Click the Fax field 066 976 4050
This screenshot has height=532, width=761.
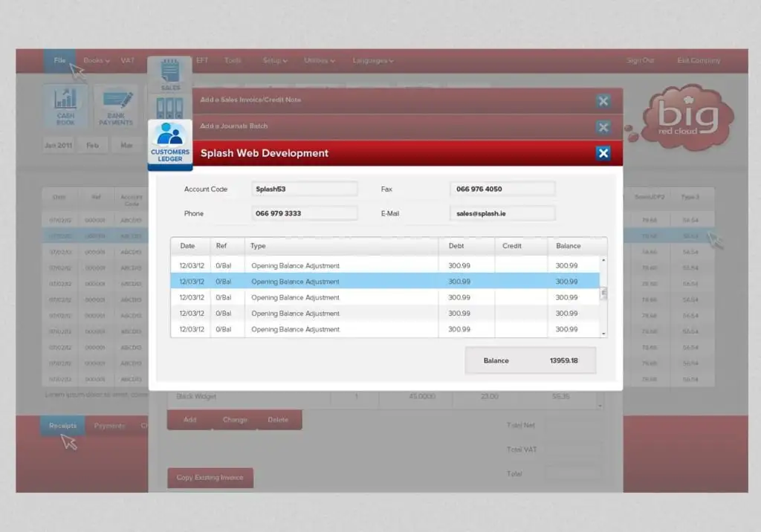pyautogui.click(x=502, y=189)
